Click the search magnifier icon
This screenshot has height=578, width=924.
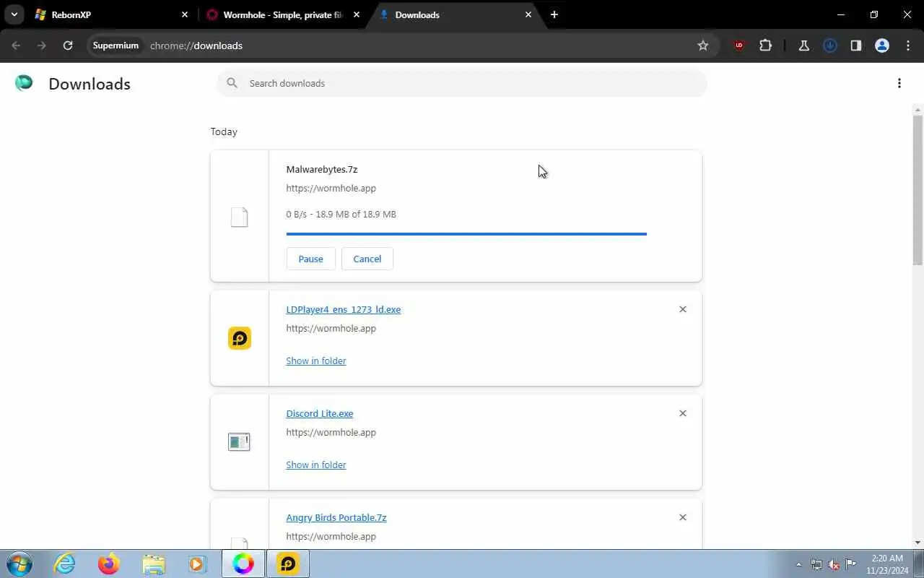[232, 83]
